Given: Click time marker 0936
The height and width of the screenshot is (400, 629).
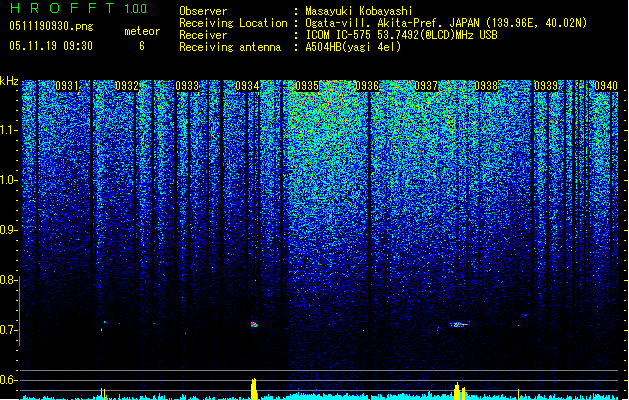Looking at the screenshot, I should point(367,86).
